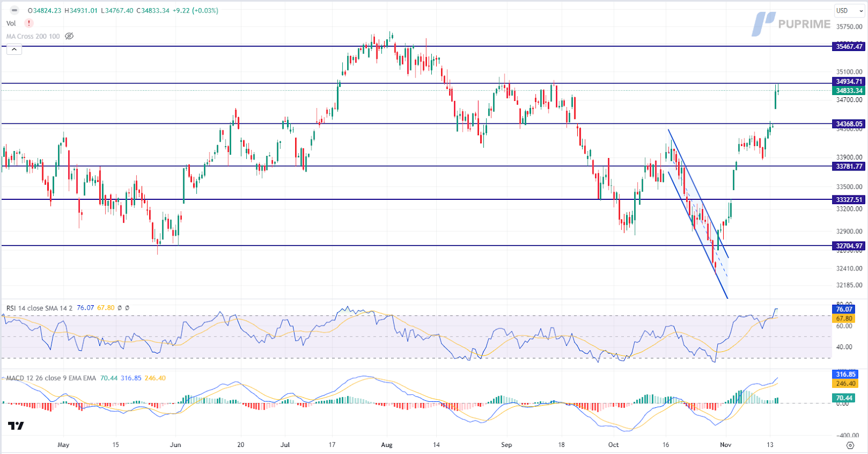The image size is (868, 454).
Task: Click the green MACD axis tag 70.44
Action: [x=844, y=398]
